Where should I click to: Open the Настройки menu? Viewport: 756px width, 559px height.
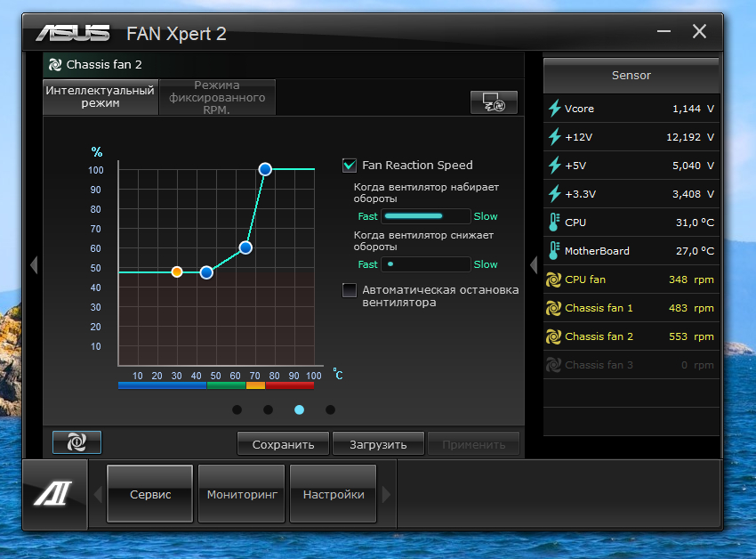click(x=334, y=494)
